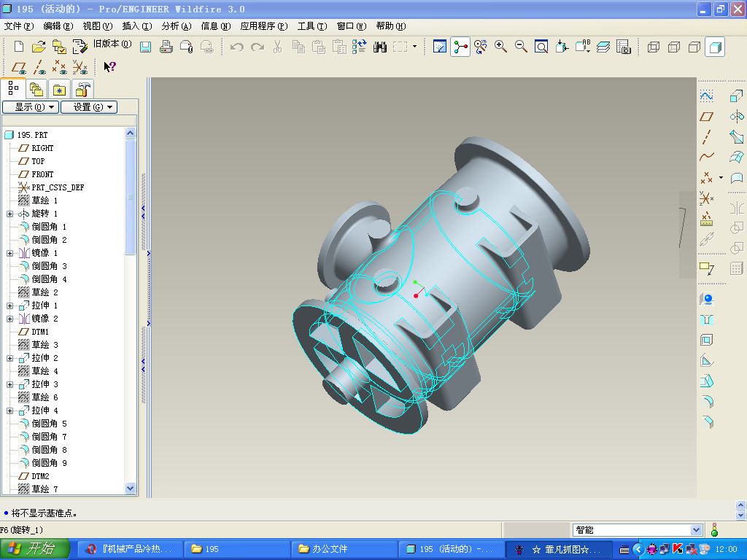Select the RIGHT datum plane in tree
This screenshot has width=747, height=560.
(x=42, y=148)
